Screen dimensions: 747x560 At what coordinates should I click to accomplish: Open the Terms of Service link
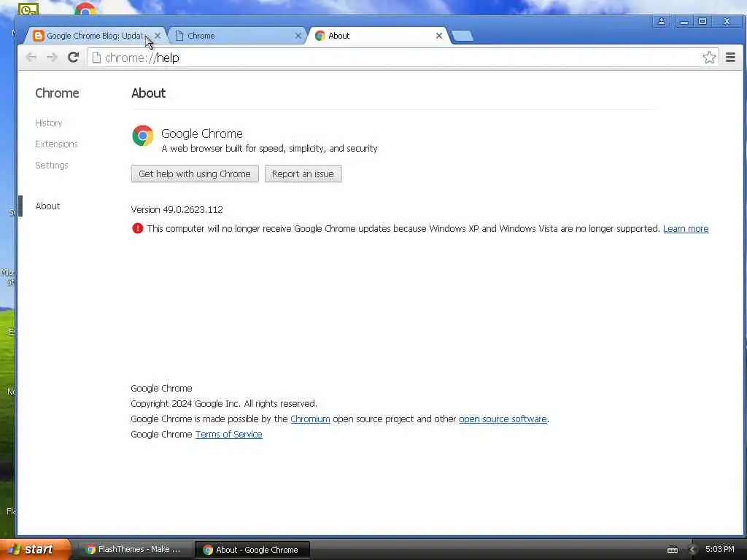pyautogui.click(x=228, y=435)
